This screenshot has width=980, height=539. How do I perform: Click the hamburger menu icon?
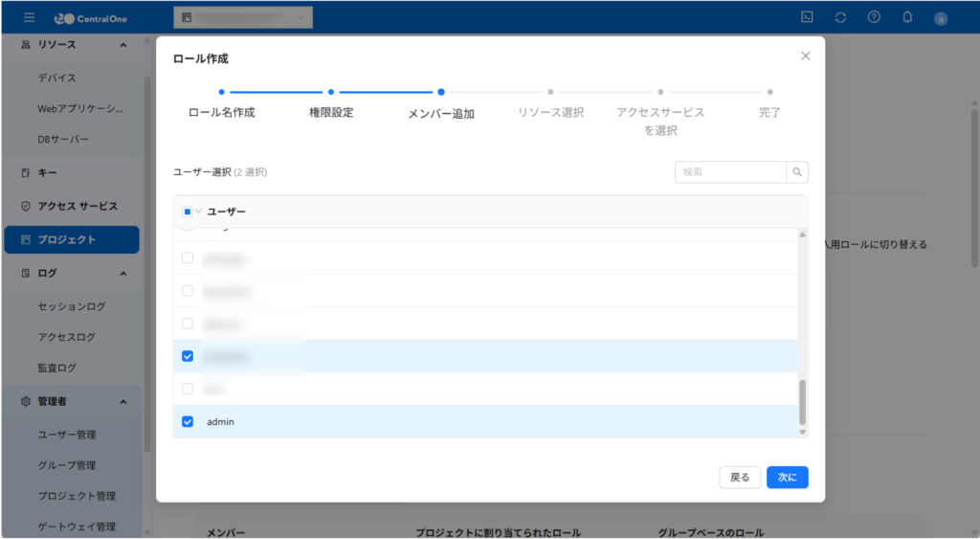tap(29, 17)
